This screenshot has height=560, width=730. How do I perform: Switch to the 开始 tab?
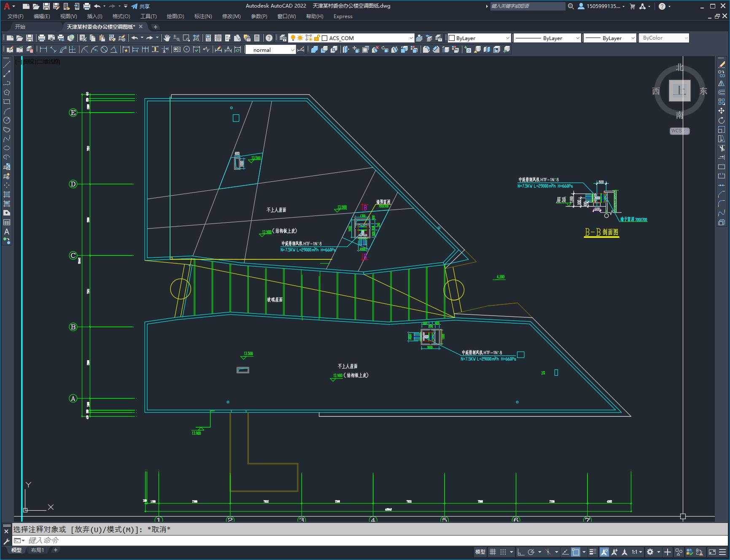pos(20,27)
